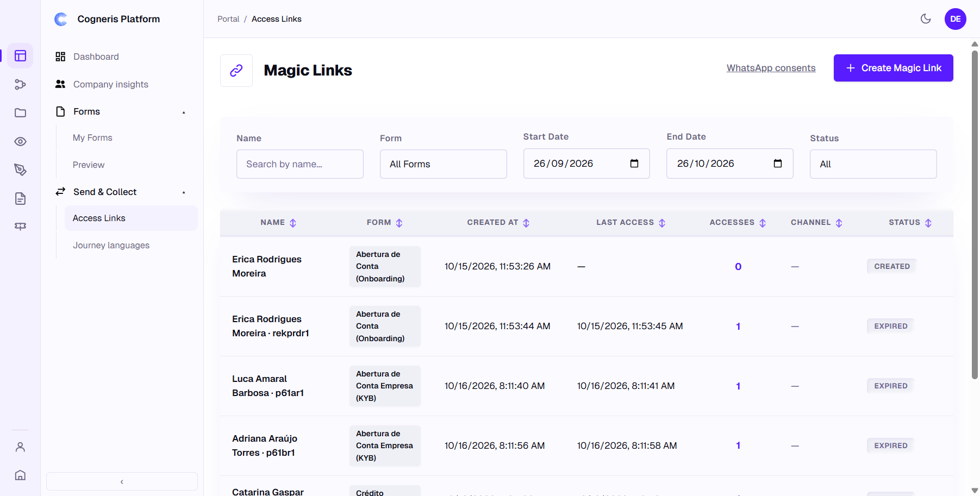This screenshot has width=980, height=496.
Task: Click Portal breadcrumb link
Action: point(228,19)
